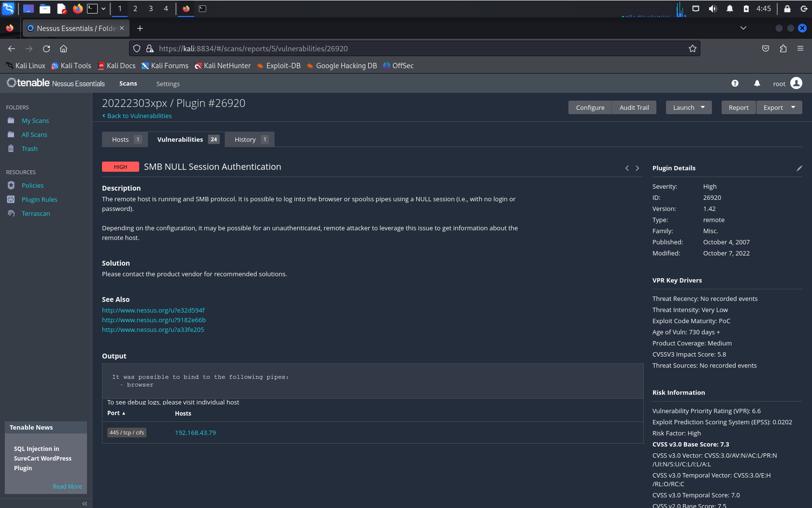Open a new browser tab with plus button
The width and height of the screenshot is (812, 508).
[x=140, y=28]
